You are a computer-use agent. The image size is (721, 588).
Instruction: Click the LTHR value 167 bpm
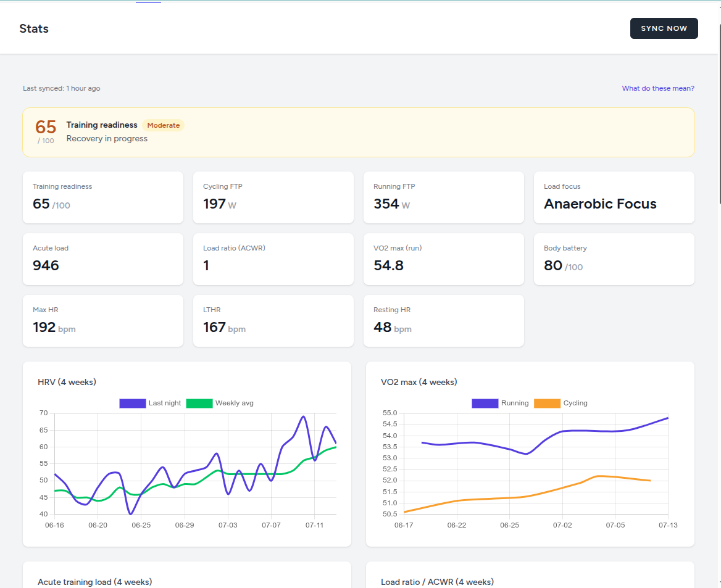[225, 328]
